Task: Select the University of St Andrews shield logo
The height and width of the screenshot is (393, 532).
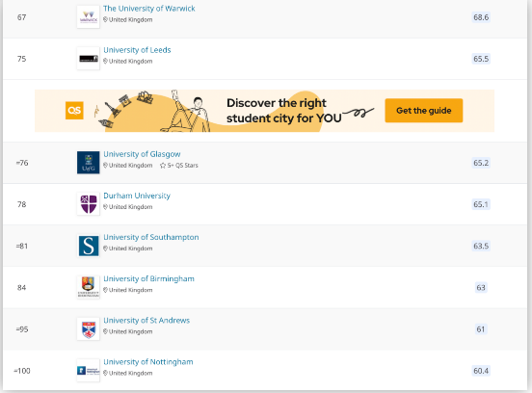Action: click(x=89, y=328)
